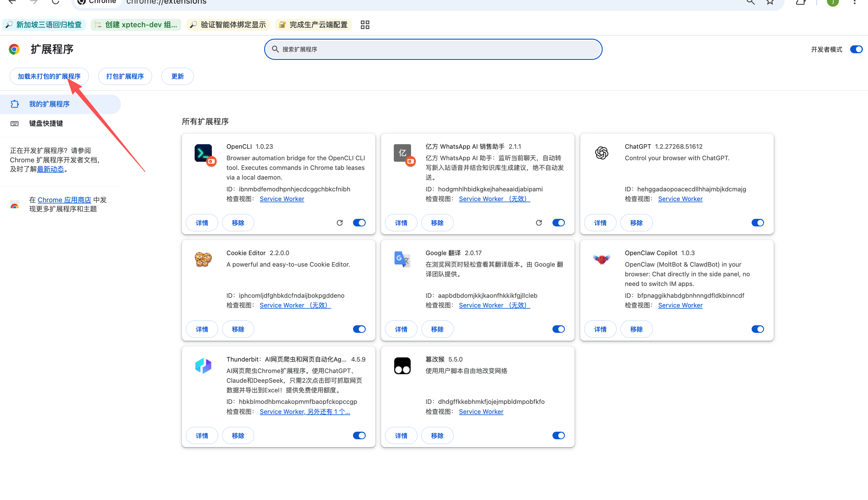Open the 新加坡三语回归检查 tab group
The width and height of the screenshot is (868, 500).
pyautogui.click(x=44, y=25)
